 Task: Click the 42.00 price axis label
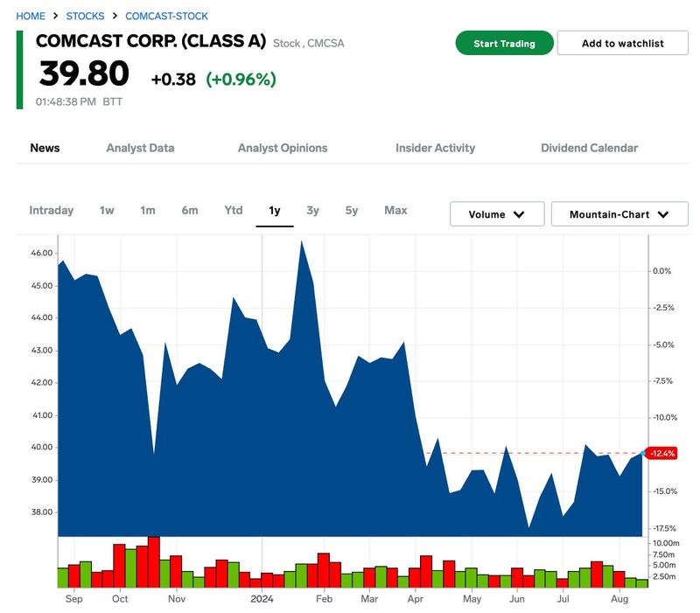tap(42, 383)
